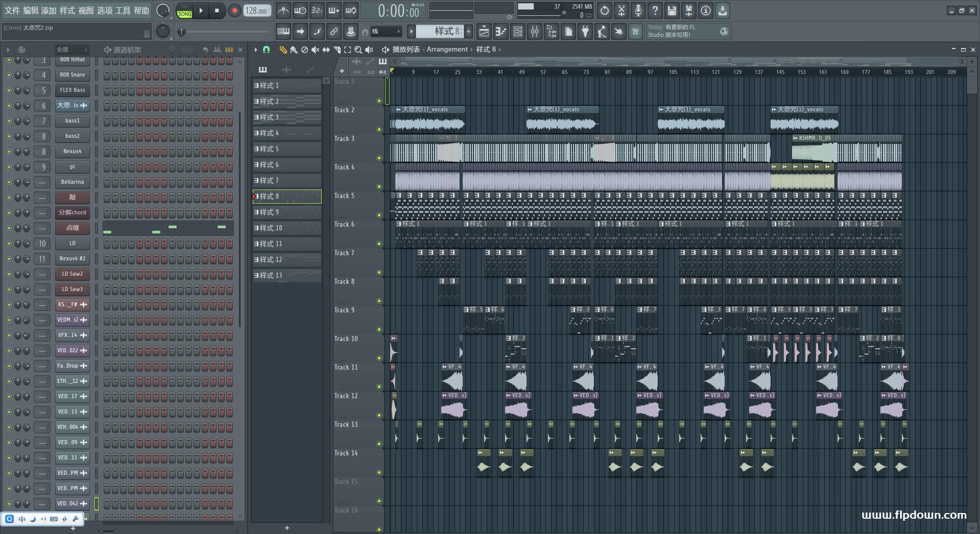
Task: Open the piano roll view icon
Action: [500, 32]
